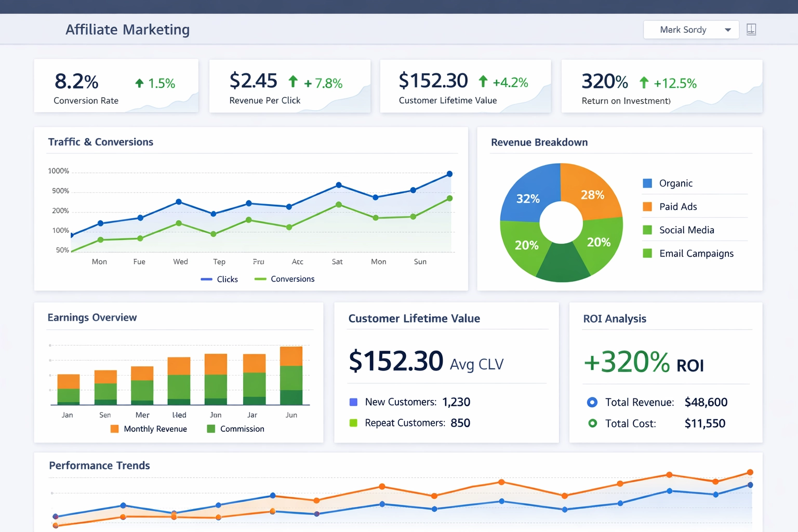Open the Merk Sordy dropdown

pyautogui.click(x=691, y=30)
